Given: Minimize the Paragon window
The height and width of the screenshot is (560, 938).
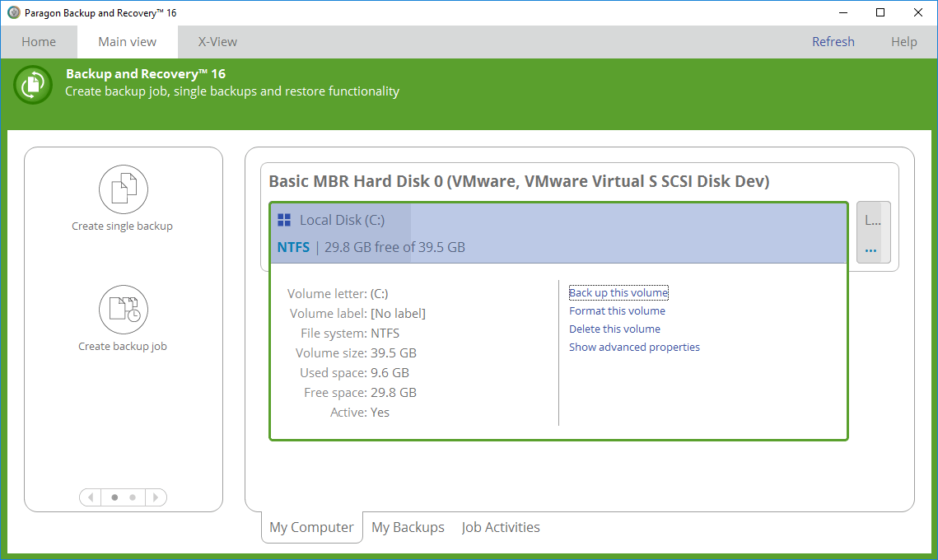Looking at the screenshot, I should (843, 12).
